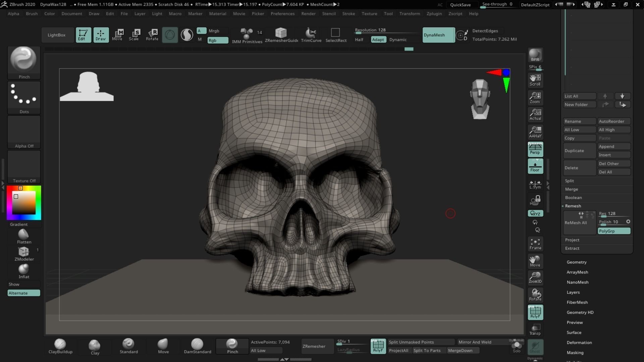The width and height of the screenshot is (644, 362).
Task: Click the BPR render button
Action: coord(535,55)
